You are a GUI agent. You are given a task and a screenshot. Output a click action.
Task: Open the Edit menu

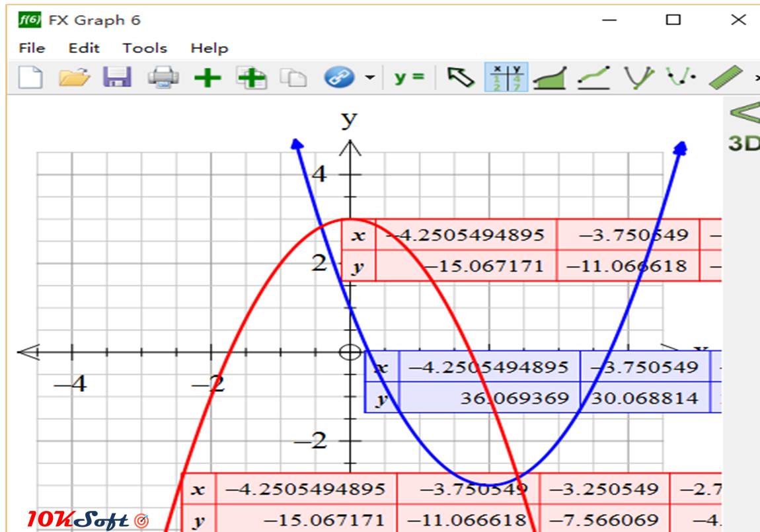click(x=84, y=48)
